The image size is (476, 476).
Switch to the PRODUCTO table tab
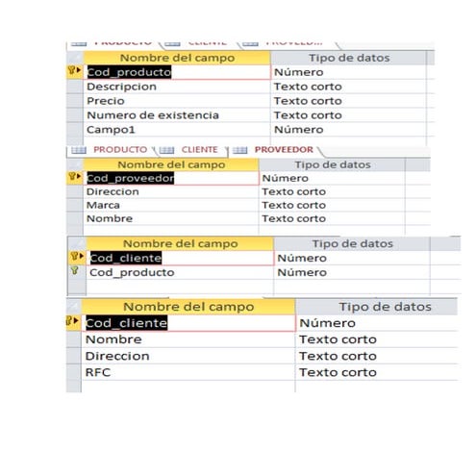[x=120, y=149]
